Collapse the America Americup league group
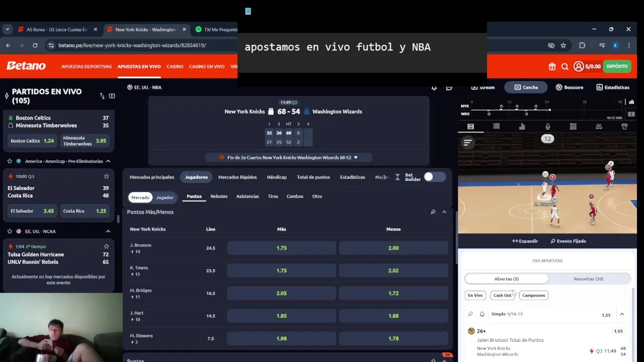This screenshot has width=644, height=362. (108, 161)
